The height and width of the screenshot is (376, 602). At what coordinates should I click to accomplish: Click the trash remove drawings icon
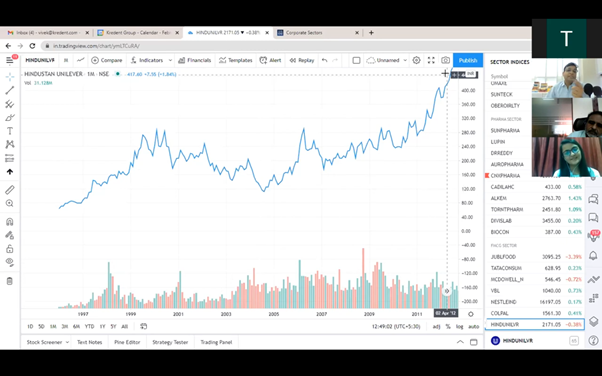(x=10, y=281)
